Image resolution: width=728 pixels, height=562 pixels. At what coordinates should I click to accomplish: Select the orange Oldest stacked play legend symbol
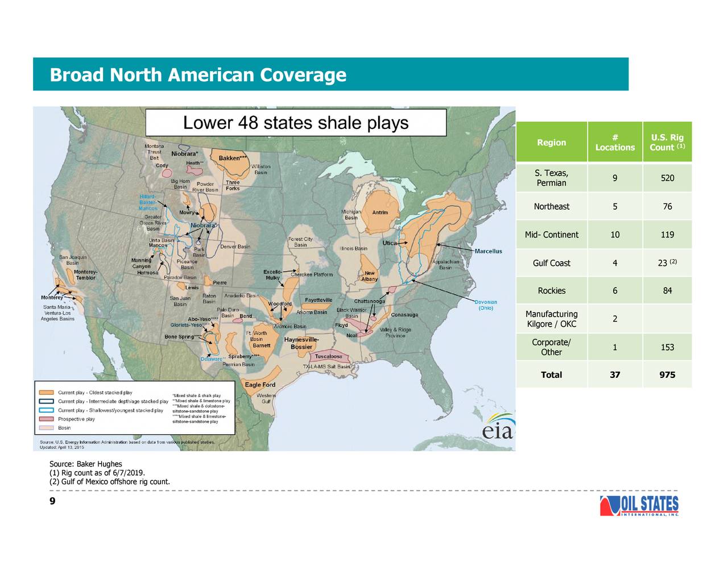pos(45,392)
